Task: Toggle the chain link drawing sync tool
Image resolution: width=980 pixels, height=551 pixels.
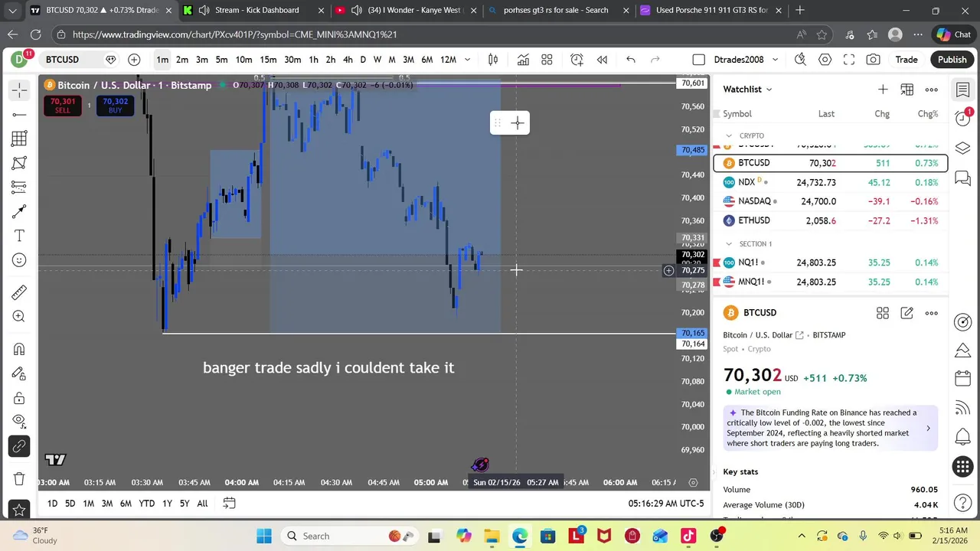Action: click(19, 446)
